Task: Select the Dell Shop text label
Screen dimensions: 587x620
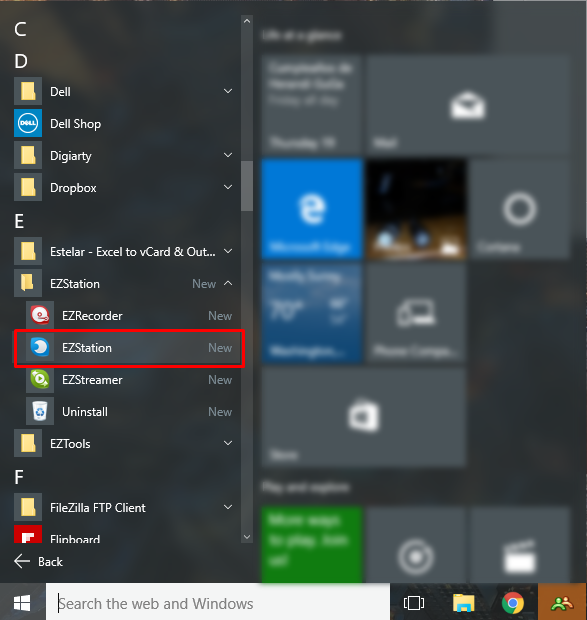Action: (75, 124)
